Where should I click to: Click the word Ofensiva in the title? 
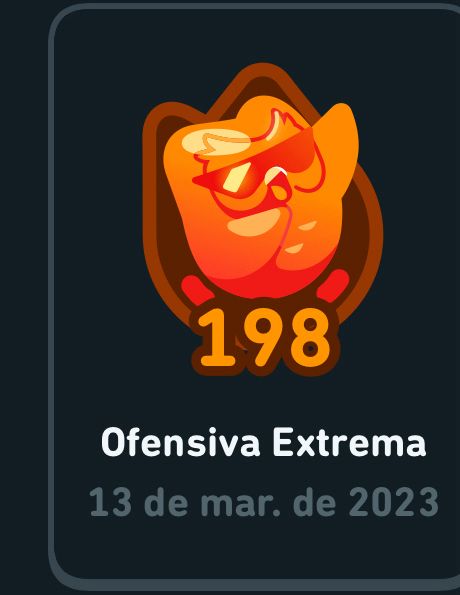[x=181, y=442]
